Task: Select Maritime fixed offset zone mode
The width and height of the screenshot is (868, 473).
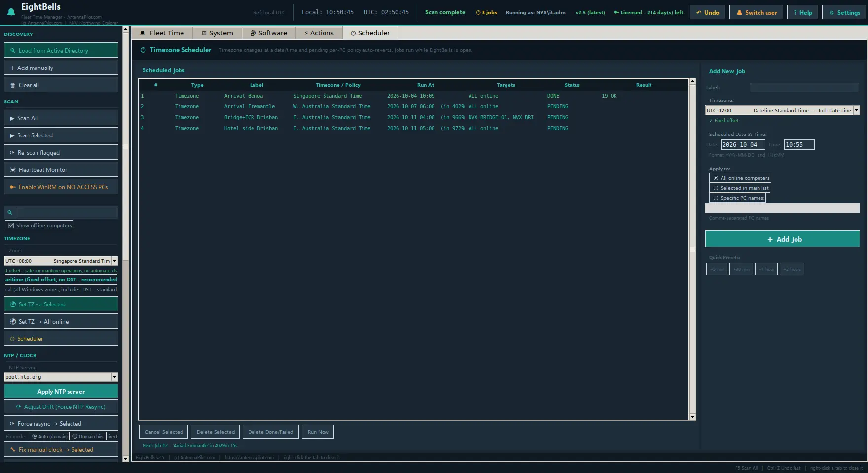Action: point(61,279)
